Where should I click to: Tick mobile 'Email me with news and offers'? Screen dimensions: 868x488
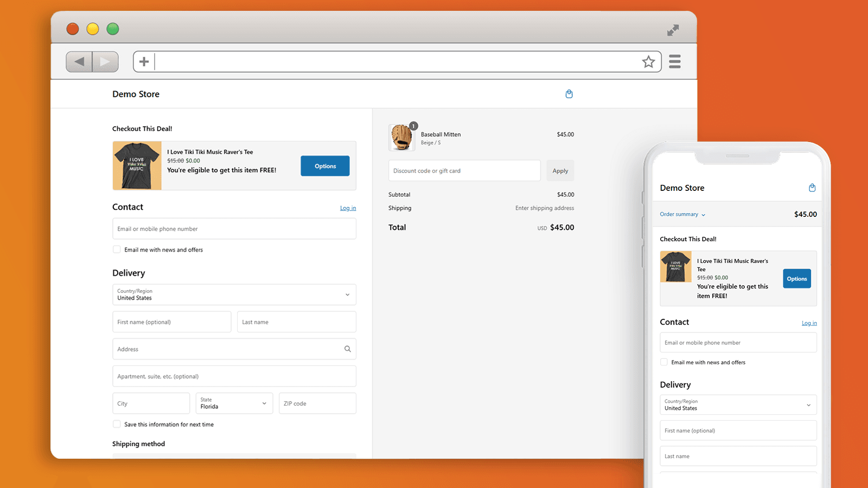[664, 362]
